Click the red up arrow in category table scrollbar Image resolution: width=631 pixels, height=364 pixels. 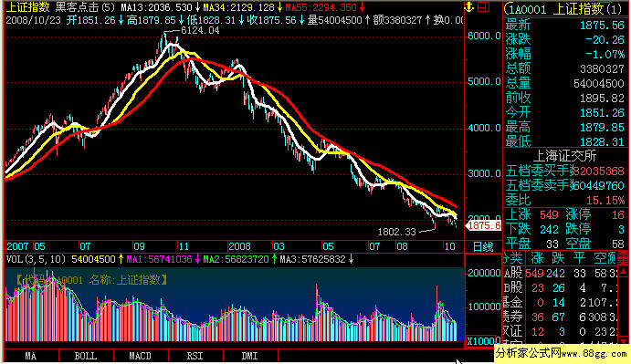[x=624, y=272]
